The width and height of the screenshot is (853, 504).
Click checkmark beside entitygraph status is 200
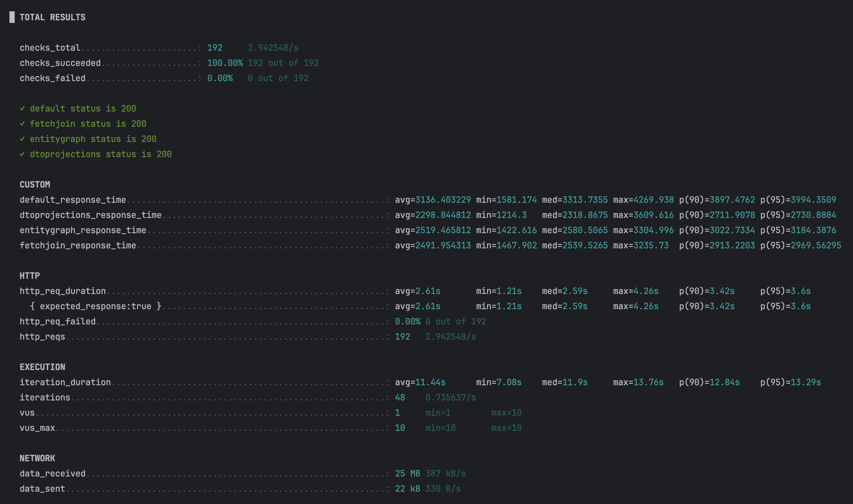tap(22, 139)
